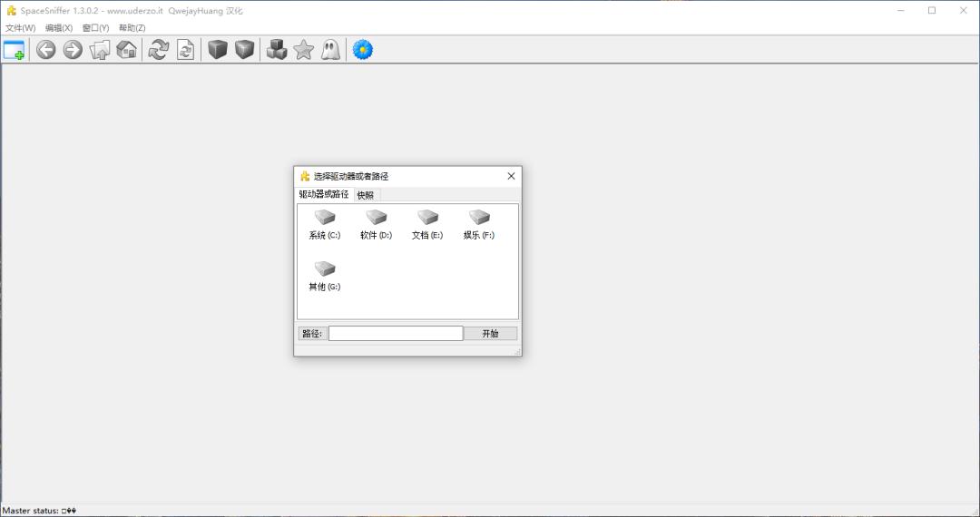
Task: Click the single cube less detail icon
Action: coord(217,50)
